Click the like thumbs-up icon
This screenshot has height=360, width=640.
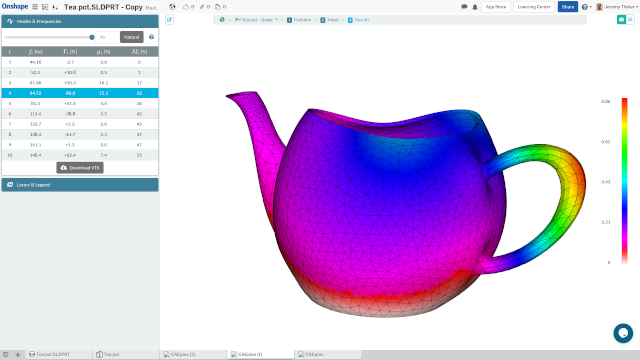pos(186,7)
